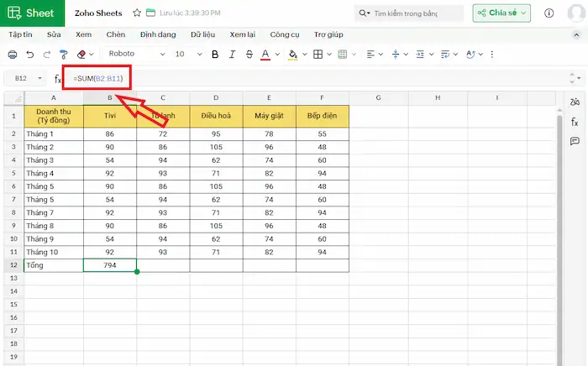Click the info icon in header
This screenshot has width=588, height=366.
(549, 13)
